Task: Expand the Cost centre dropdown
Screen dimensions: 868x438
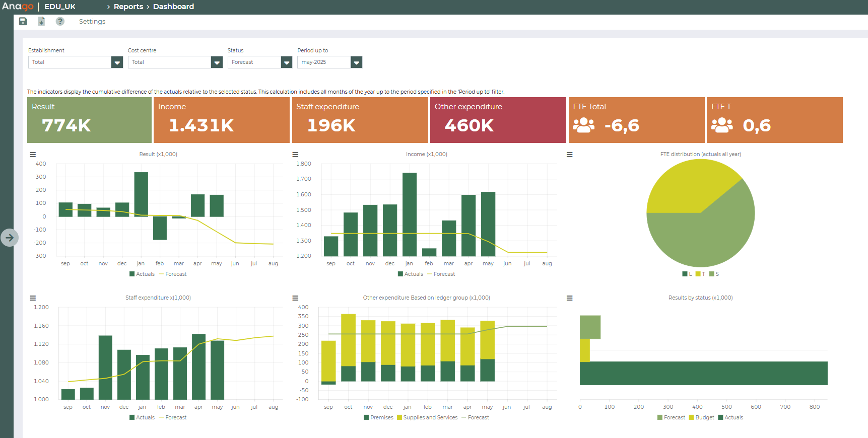Action: pos(217,62)
